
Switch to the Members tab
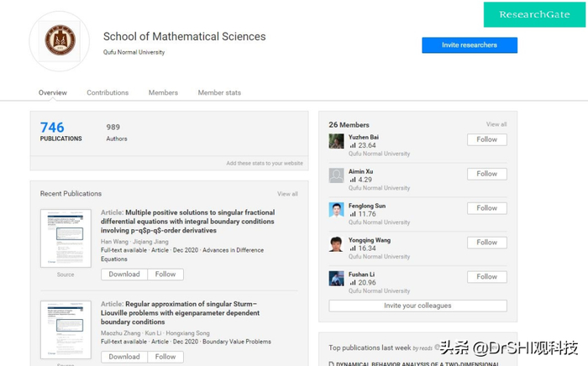coord(163,92)
